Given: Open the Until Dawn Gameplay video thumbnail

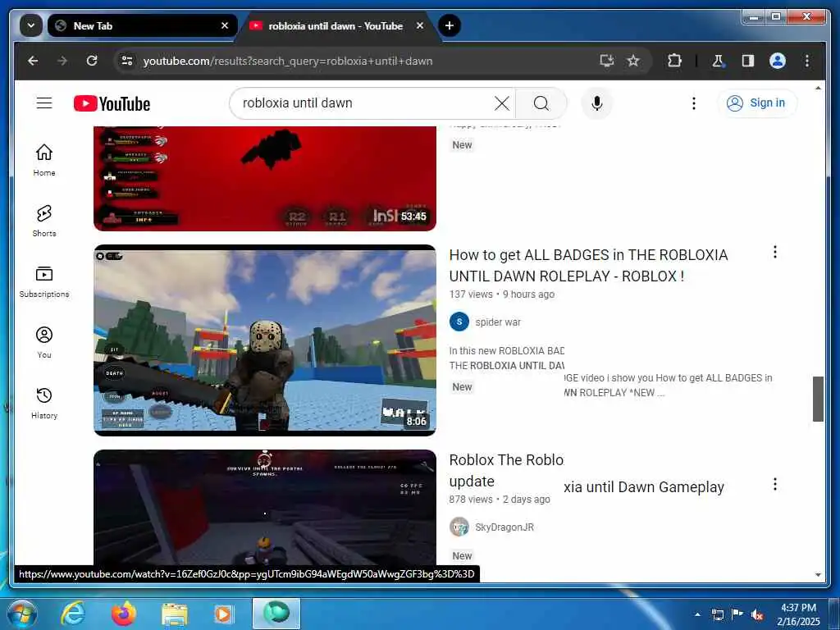Looking at the screenshot, I should [x=265, y=508].
